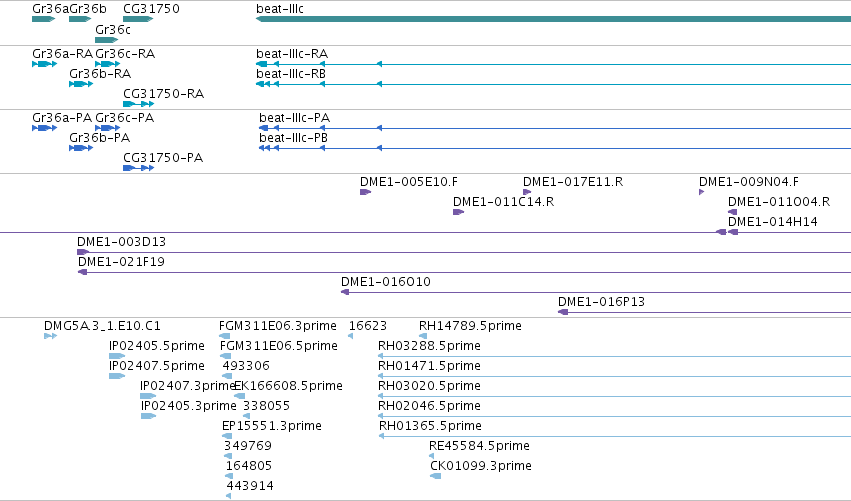Select the RH03020.5prime EST label

pos(429,386)
